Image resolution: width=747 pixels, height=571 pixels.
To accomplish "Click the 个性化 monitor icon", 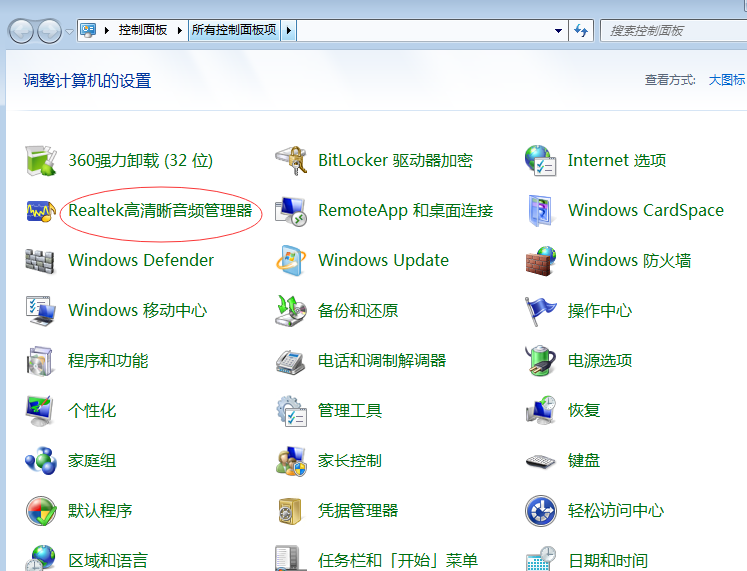I will tap(40, 411).
